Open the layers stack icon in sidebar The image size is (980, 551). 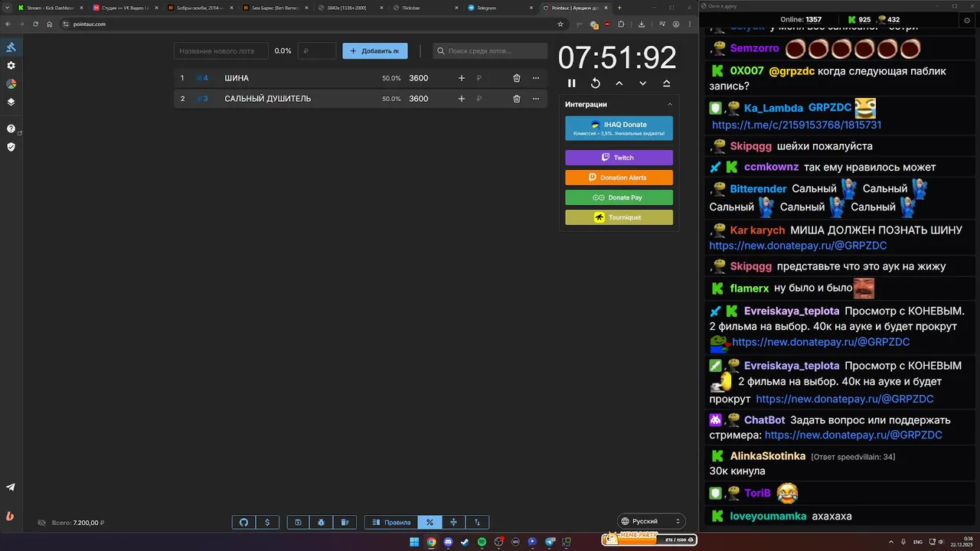[11, 102]
